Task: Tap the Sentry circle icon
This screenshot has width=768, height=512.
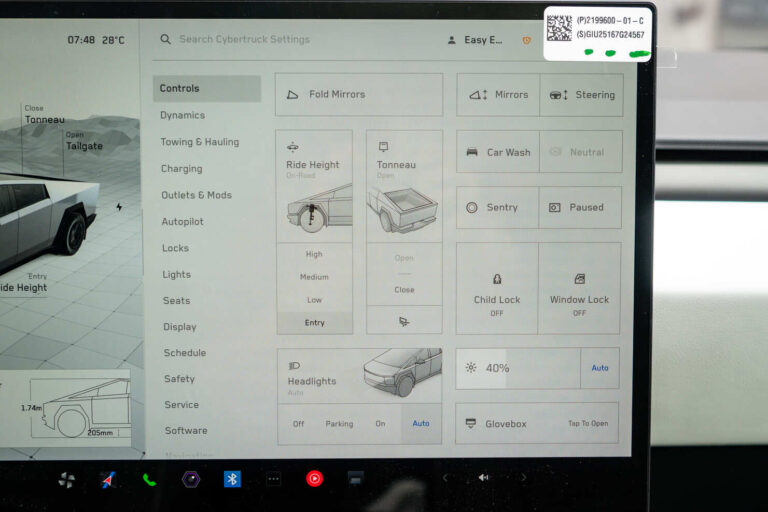Action: click(x=472, y=208)
